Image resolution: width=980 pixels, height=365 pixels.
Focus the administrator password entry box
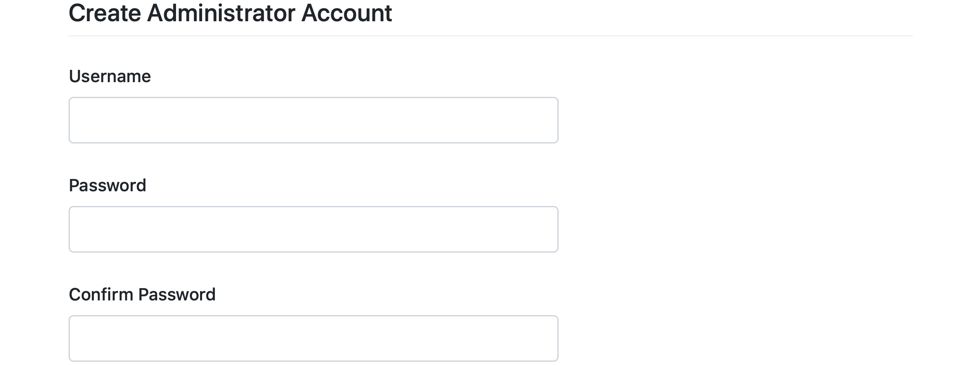click(x=313, y=229)
